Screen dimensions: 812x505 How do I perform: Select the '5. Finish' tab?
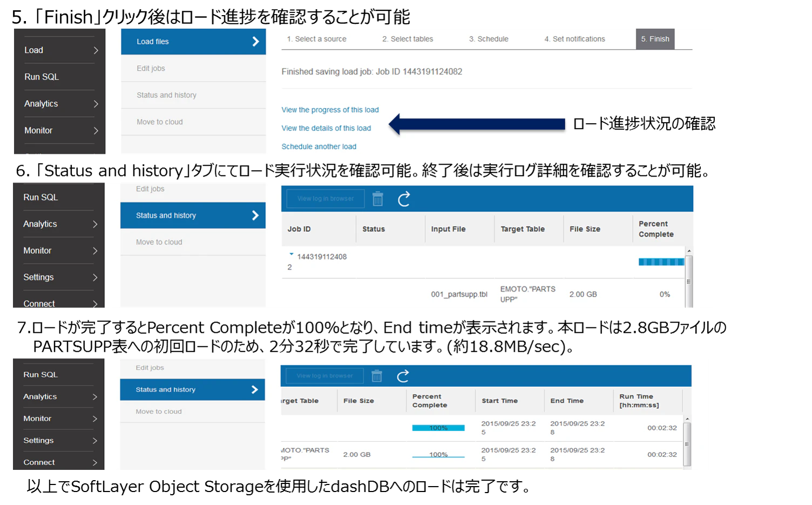[x=655, y=39]
